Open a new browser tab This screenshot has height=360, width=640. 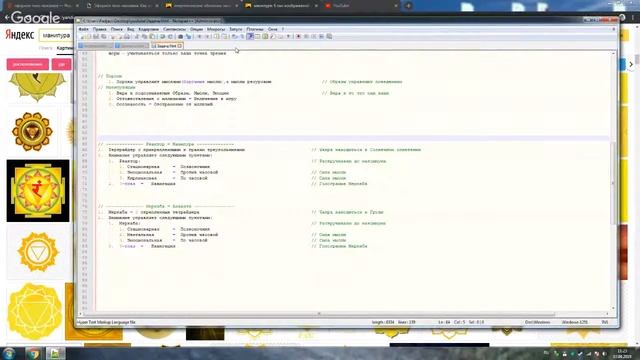[x=408, y=6]
